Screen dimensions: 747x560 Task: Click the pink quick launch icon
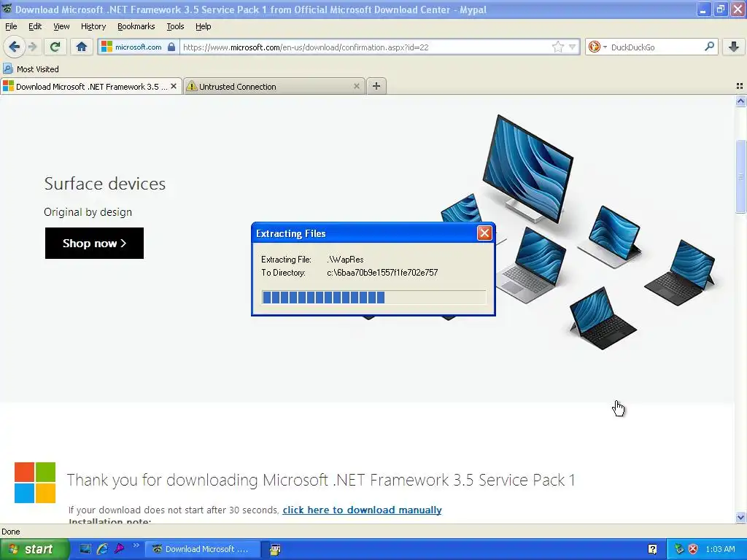pyautogui.click(x=119, y=549)
